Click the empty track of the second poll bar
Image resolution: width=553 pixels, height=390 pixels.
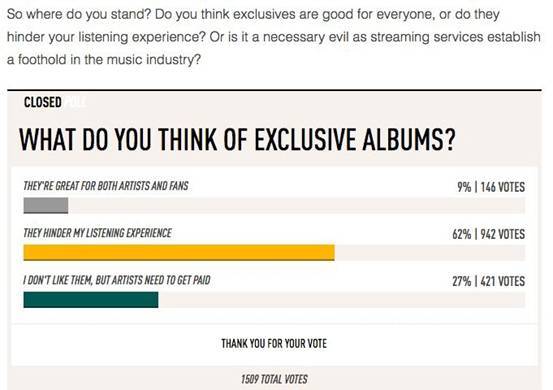[x=430, y=253]
